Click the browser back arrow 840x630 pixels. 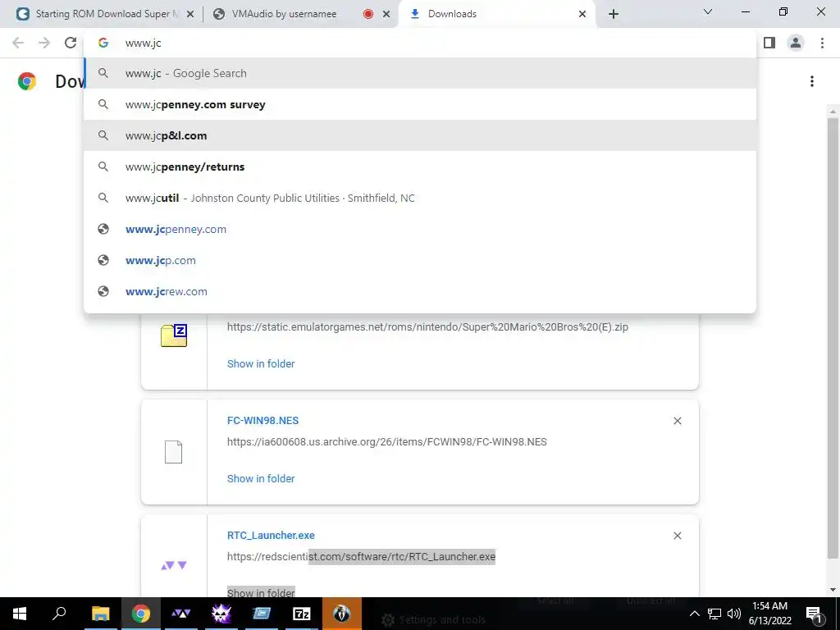tap(18, 43)
